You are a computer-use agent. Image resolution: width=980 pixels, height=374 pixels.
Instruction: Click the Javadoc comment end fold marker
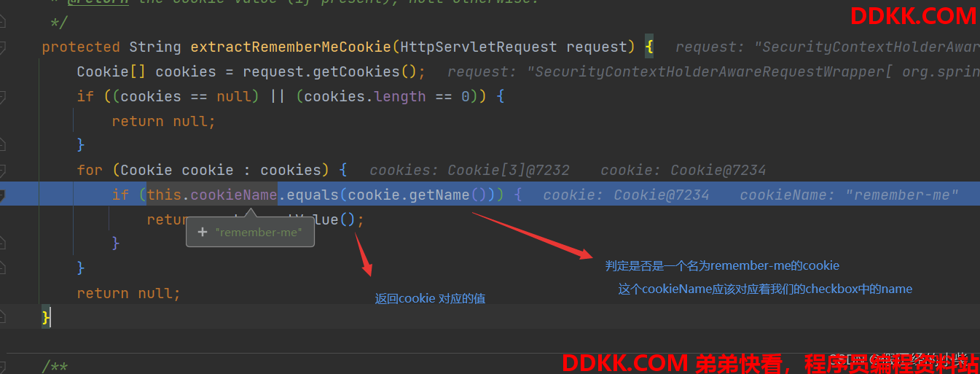click(x=2, y=23)
